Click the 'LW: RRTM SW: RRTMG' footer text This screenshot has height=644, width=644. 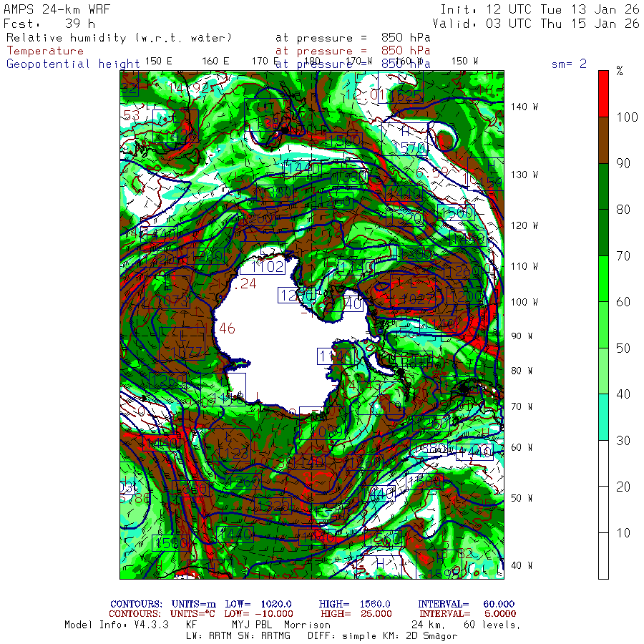point(238,636)
